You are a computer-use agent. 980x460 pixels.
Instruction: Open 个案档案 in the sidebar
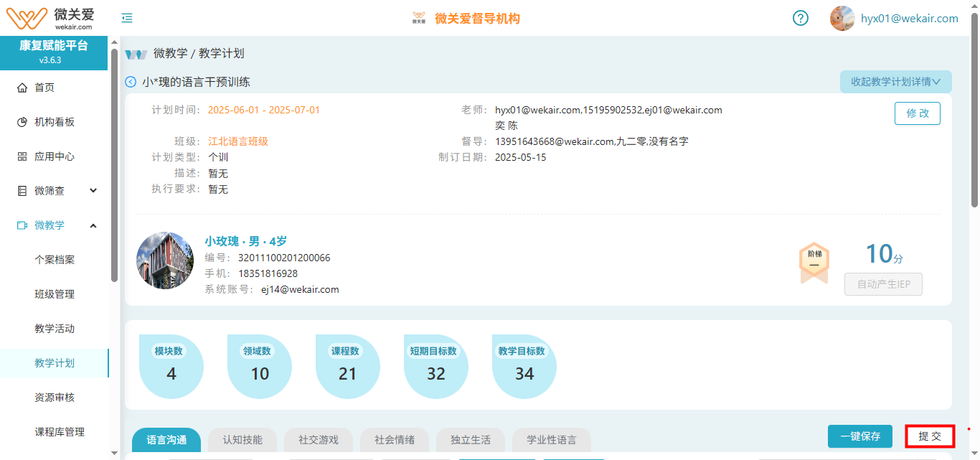[x=55, y=260]
